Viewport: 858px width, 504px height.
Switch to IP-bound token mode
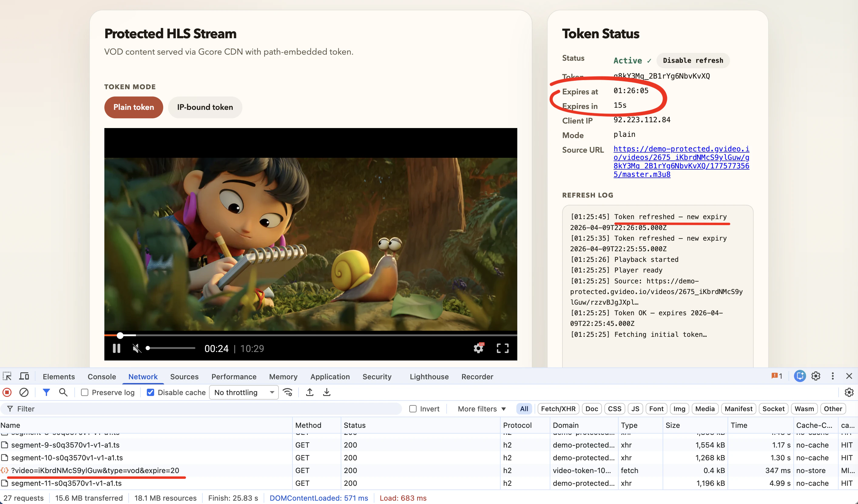pos(205,107)
